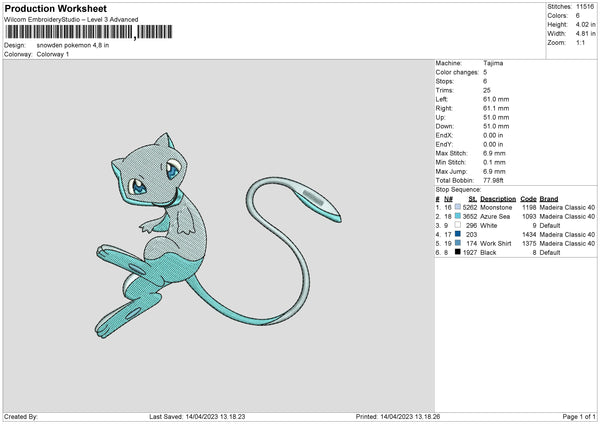Select the "Wilcom EmbroideryStudio – Level 3 Advanced" line
The height and width of the screenshot is (424, 600).
click(x=71, y=20)
